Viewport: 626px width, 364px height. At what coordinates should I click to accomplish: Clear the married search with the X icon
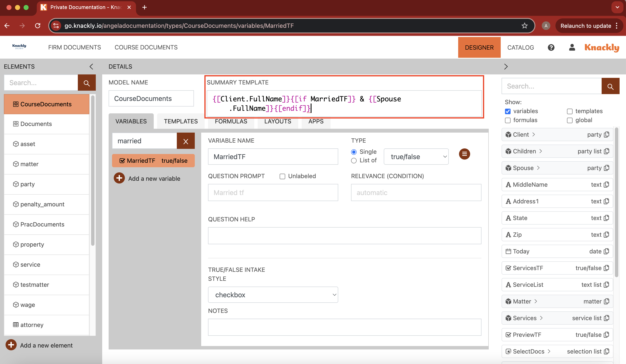pos(186,141)
